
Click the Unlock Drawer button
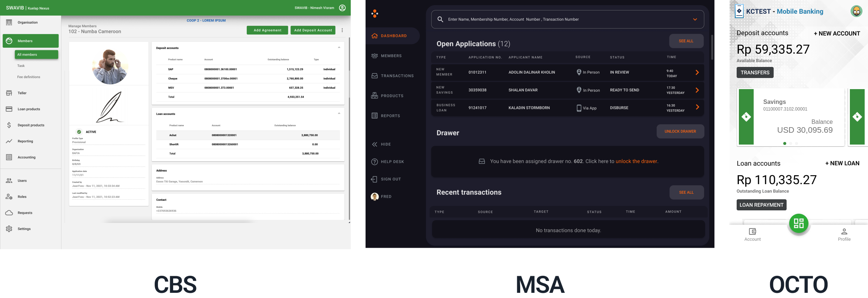(x=680, y=131)
